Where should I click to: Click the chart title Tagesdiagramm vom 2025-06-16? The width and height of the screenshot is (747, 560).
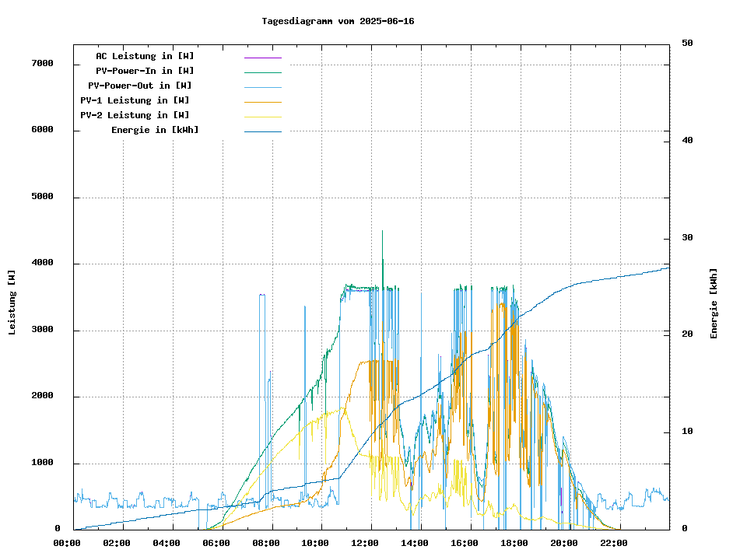pyautogui.click(x=338, y=21)
